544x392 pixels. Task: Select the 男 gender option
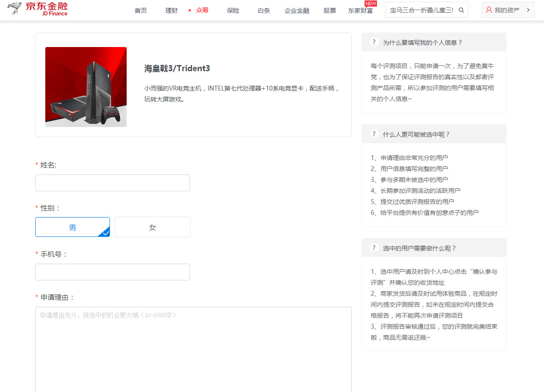pyautogui.click(x=73, y=227)
